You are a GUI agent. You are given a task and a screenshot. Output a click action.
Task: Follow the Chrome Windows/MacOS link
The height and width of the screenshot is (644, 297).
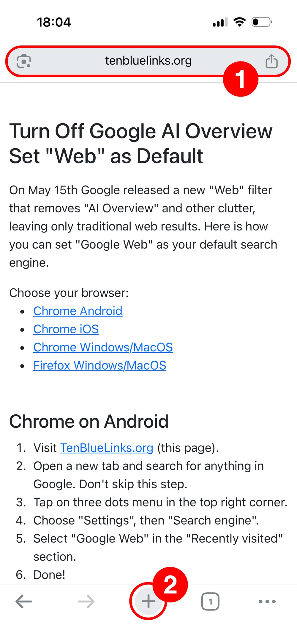tap(103, 347)
